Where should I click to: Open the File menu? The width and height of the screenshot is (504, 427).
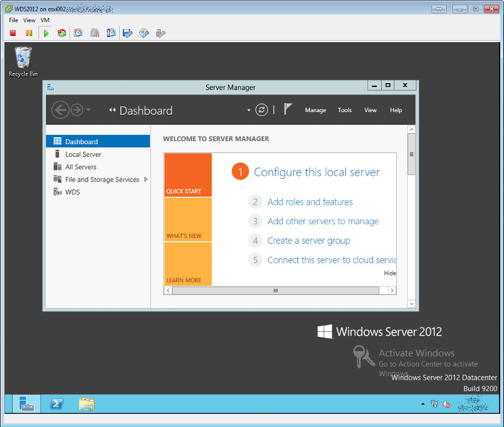click(13, 20)
